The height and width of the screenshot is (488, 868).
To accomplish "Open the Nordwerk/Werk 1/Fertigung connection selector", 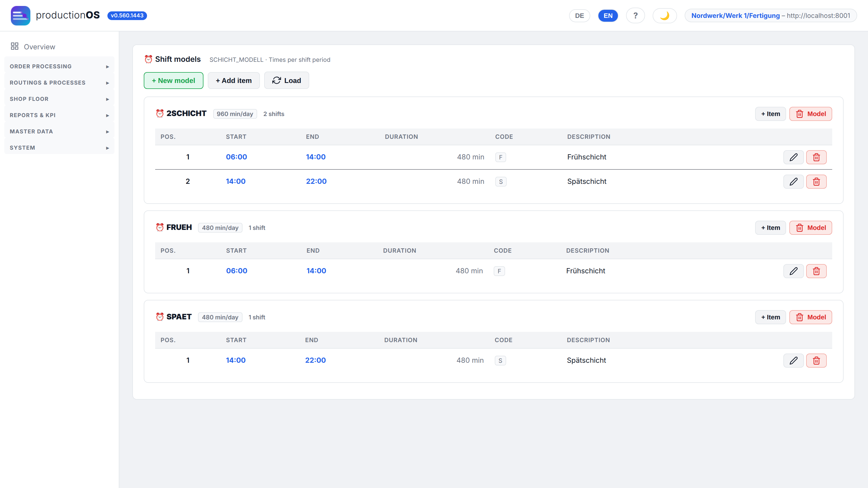I will tap(771, 15).
